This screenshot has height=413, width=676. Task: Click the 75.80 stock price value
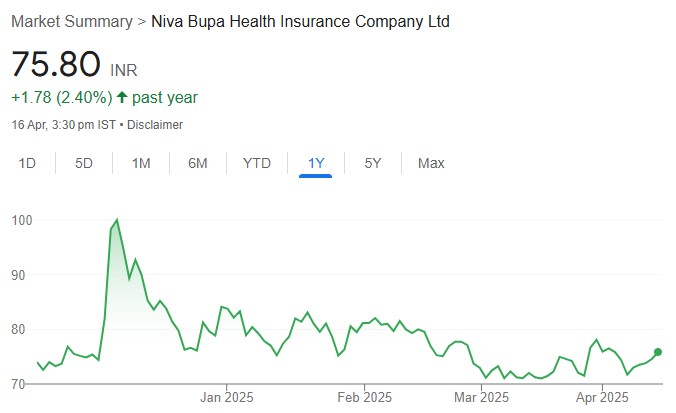pos(56,65)
